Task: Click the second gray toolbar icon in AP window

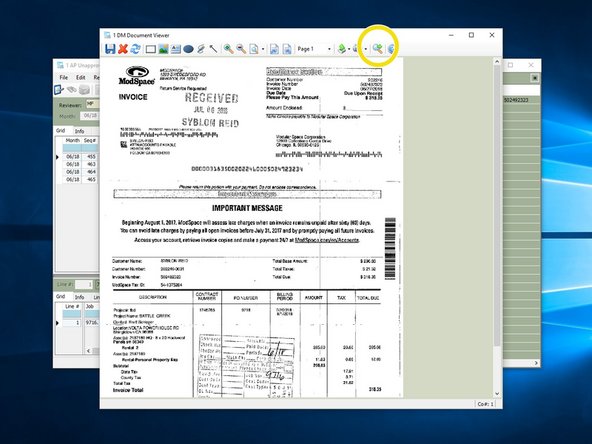Action: [x=71, y=90]
